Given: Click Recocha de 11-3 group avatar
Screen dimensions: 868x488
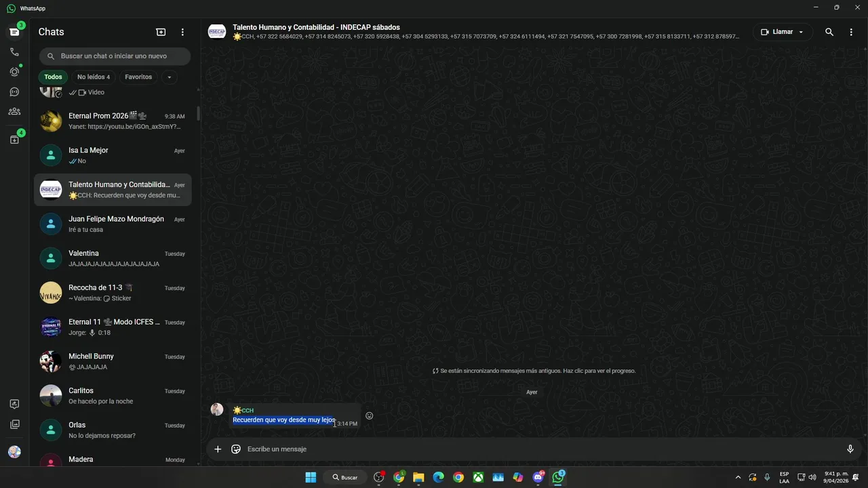Looking at the screenshot, I should tap(51, 293).
